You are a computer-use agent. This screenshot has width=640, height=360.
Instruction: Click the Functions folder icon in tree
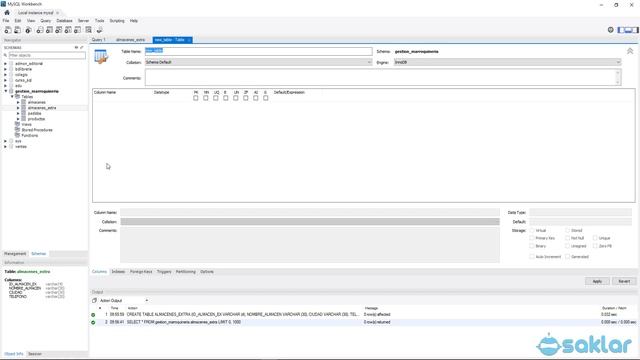pos(17,135)
